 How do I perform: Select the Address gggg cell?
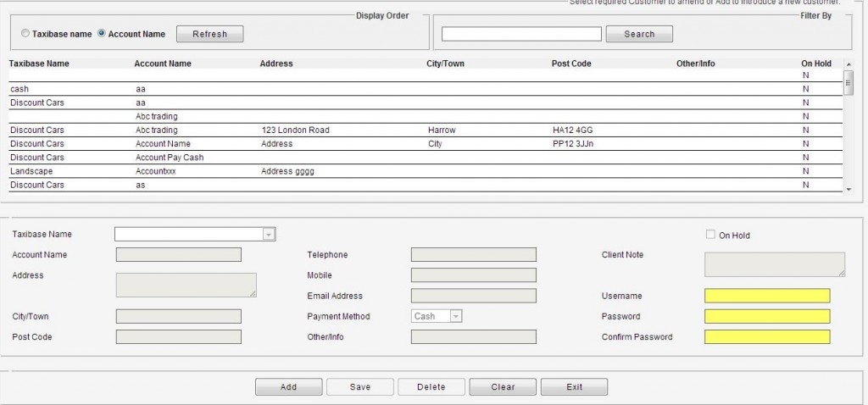287,171
